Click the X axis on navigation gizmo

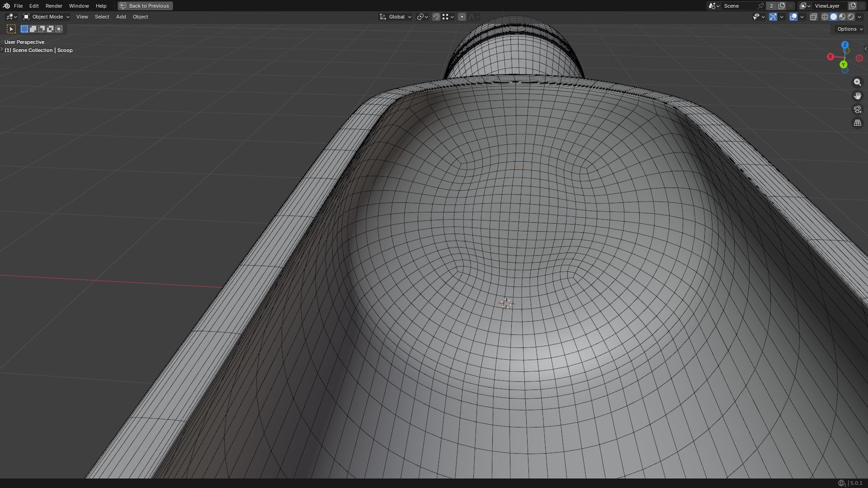(830, 56)
